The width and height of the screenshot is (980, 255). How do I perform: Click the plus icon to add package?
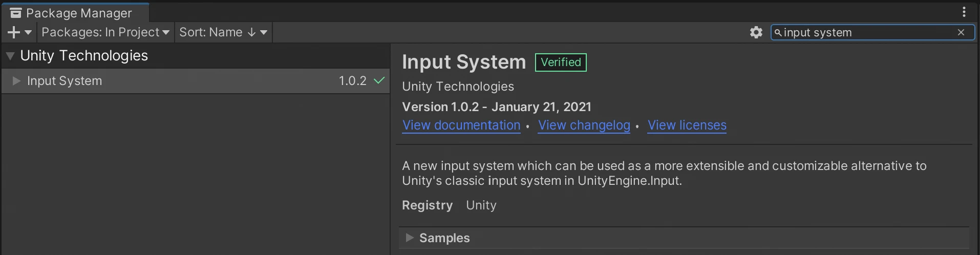tap(14, 32)
